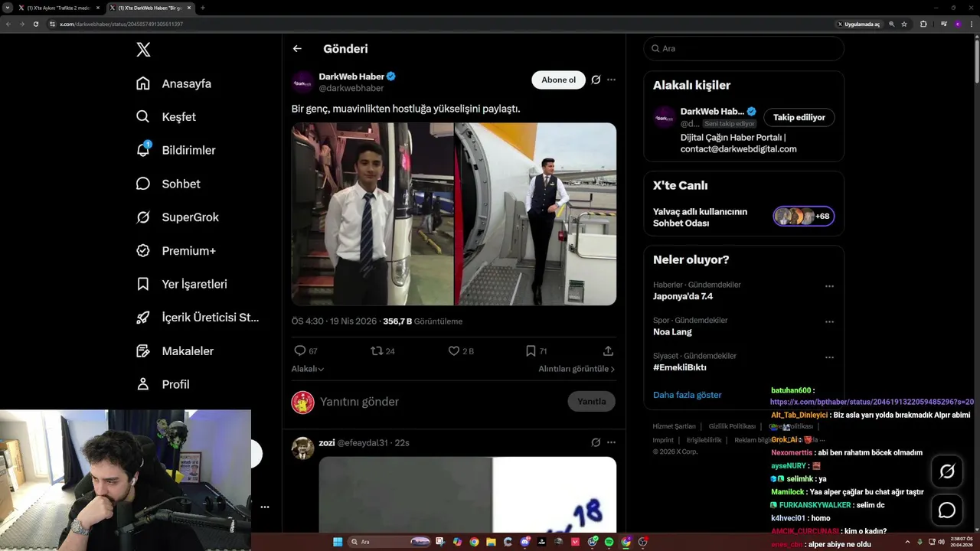
Task: Open Makaleler articles
Action: tap(175, 350)
